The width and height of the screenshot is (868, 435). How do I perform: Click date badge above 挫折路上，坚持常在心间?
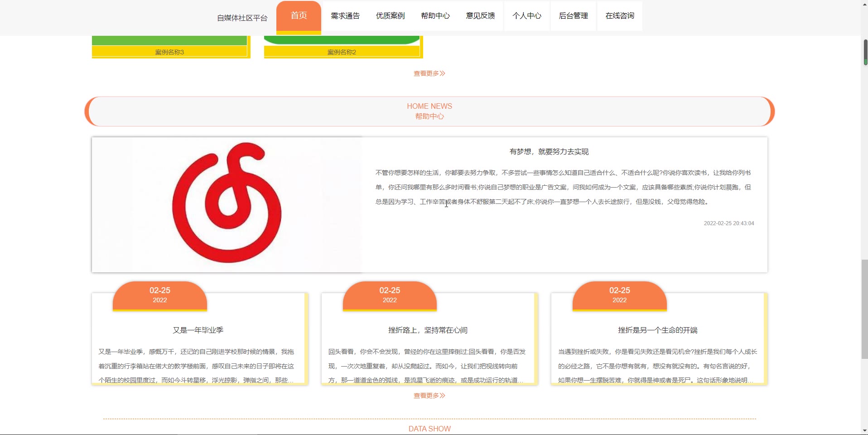click(390, 295)
